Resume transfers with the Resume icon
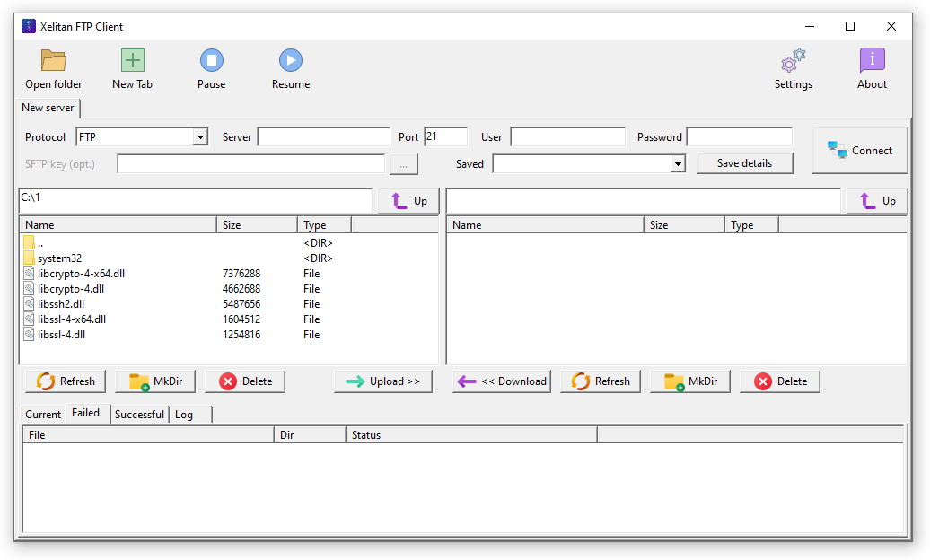The width and height of the screenshot is (930, 560). coord(291,60)
